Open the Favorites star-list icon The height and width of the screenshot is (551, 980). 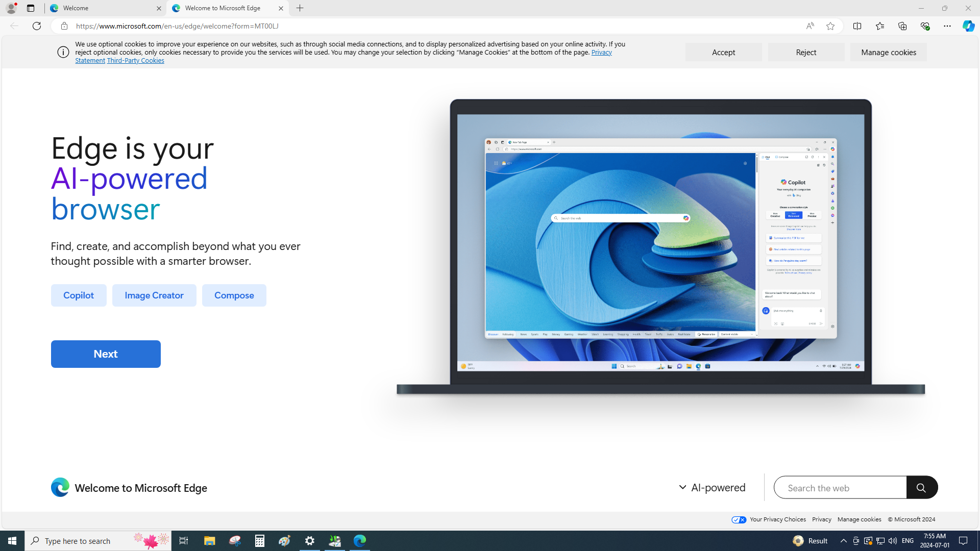(879, 26)
